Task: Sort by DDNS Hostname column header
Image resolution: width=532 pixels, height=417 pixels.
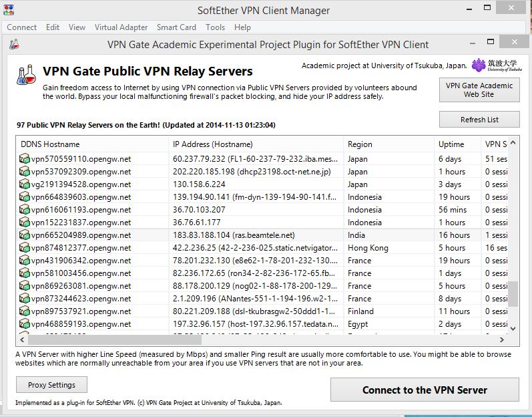Action: [x=50, y=144]
